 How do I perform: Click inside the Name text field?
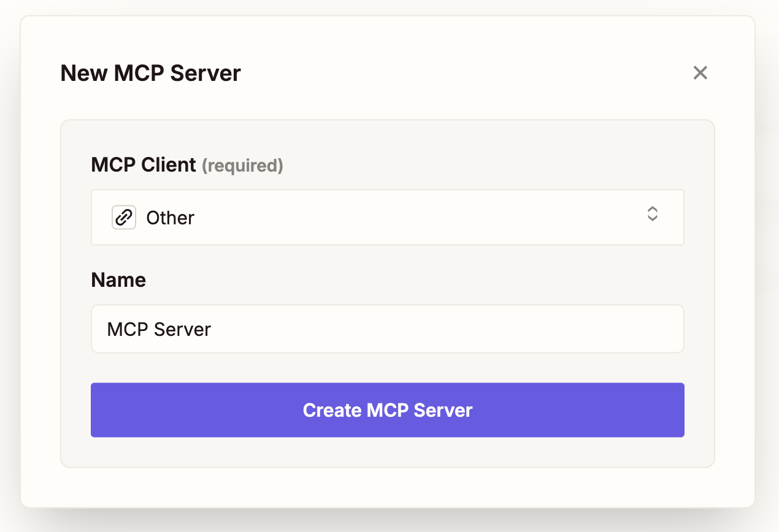(x=387, y=329)
